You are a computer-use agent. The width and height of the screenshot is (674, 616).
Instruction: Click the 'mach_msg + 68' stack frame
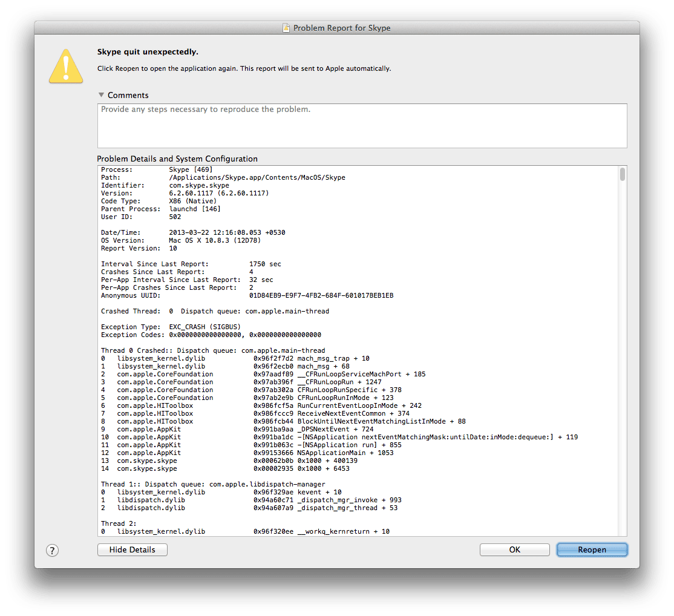point(225,366)
